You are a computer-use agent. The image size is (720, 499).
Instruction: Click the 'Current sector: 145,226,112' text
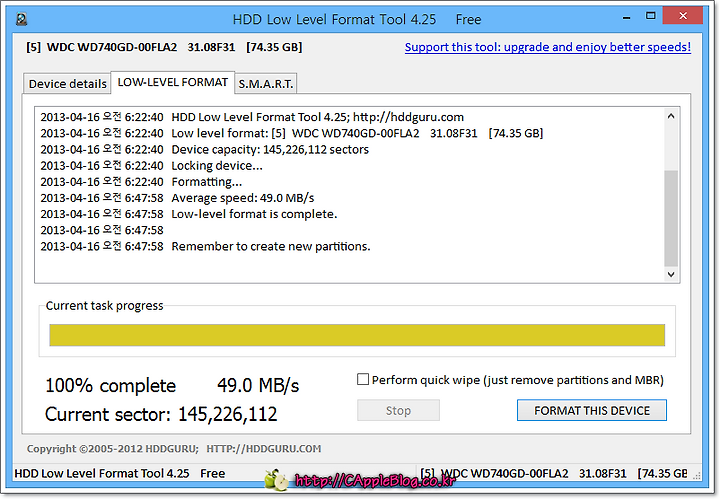point(161,414)
